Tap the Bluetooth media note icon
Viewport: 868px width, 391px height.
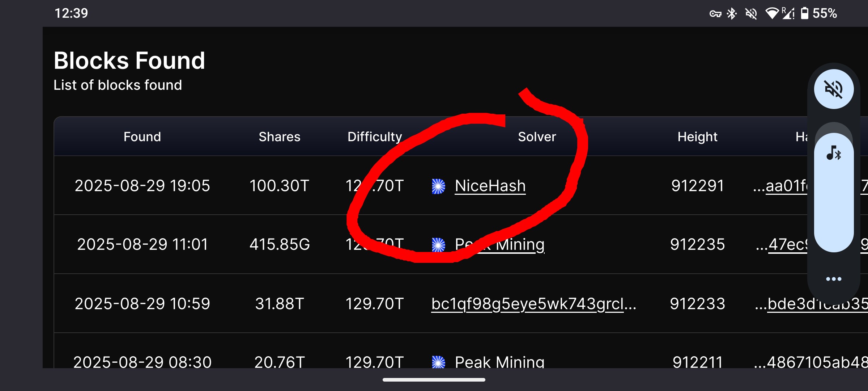point(834,153)
